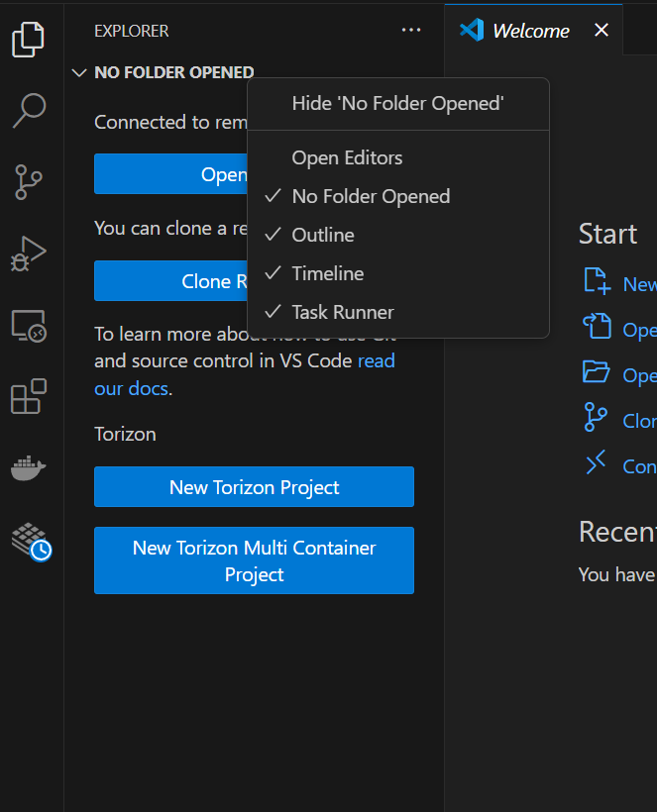Click the Explorer more actions ellipsis
657x812 pixels.
(411, 30)
